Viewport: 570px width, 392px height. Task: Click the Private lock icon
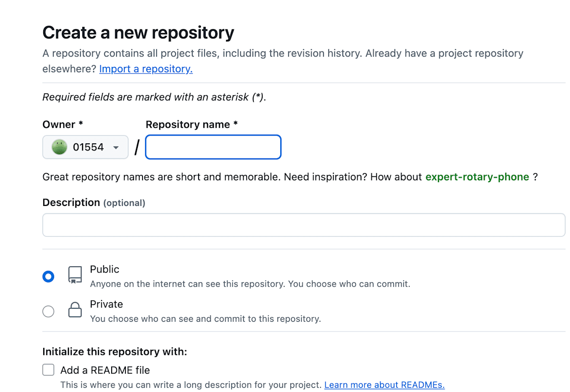75,311
